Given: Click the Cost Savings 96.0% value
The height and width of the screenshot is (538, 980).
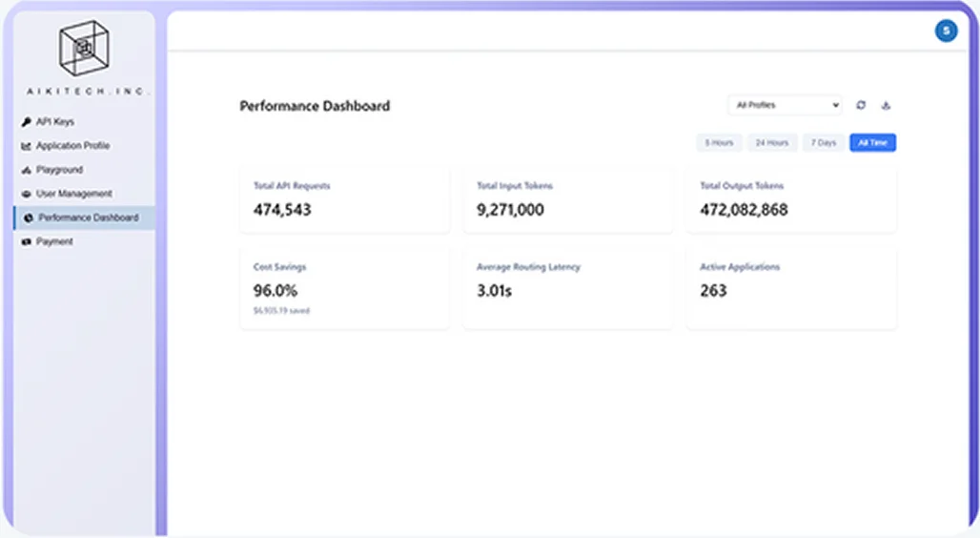Looking at the screenshot, I should tap(275, 291).
